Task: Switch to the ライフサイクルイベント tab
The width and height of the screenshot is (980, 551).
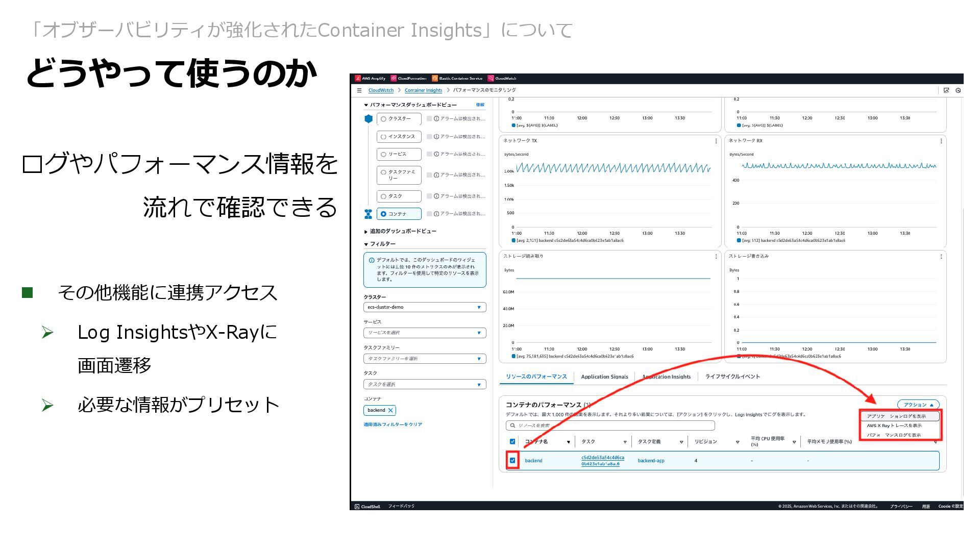Action: (x=732, y=377)
